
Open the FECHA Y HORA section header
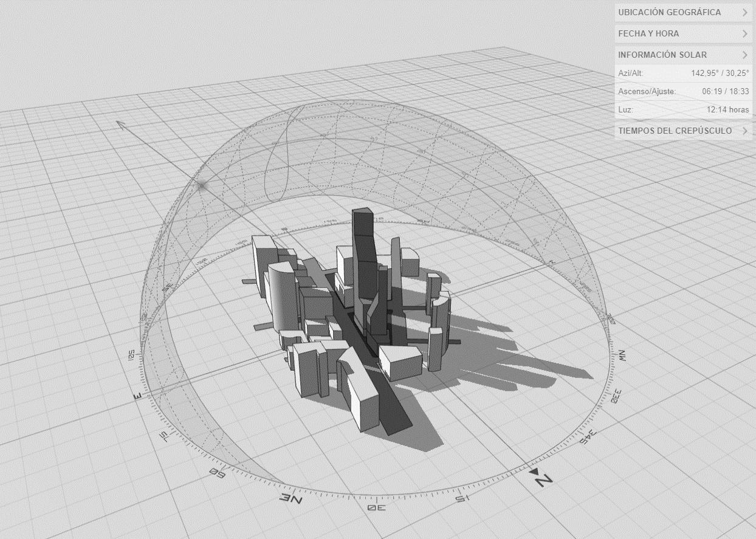684,33
